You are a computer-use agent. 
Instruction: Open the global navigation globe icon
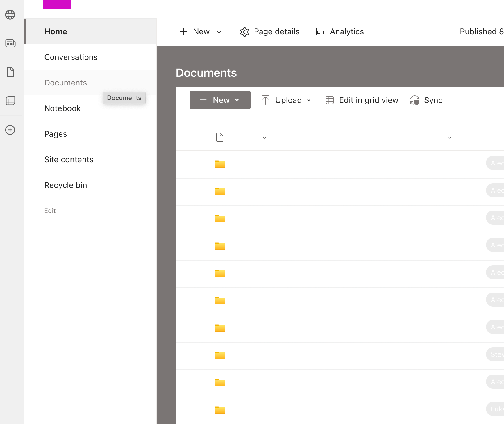click(10, 15)
